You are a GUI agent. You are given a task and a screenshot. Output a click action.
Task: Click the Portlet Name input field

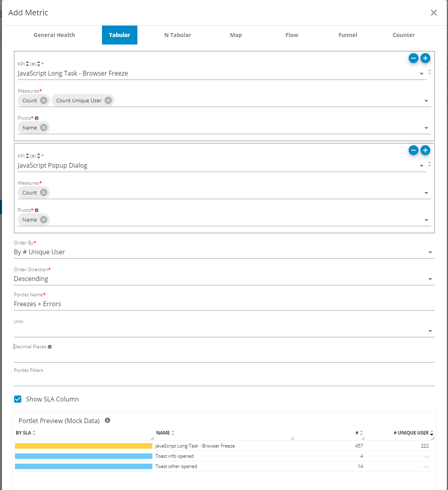coord(224,304)
